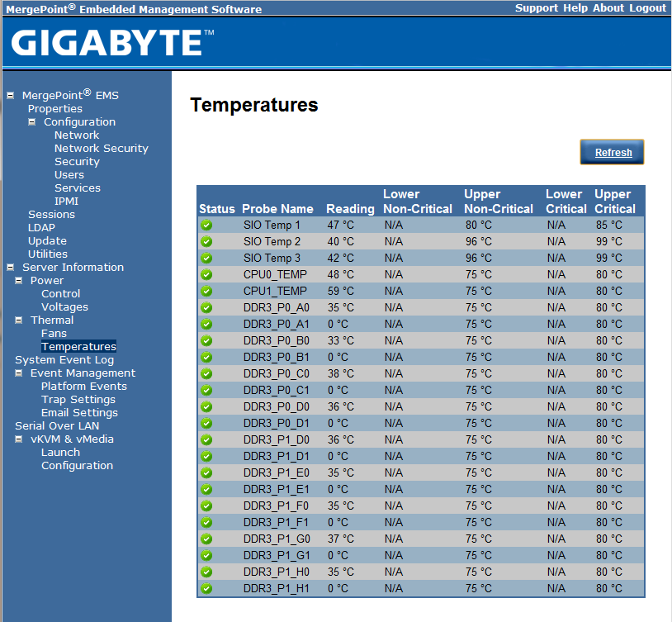Collapse the MergePoint EMS tree node
Viewport: 672px width, 622px height.
point(11,95)
